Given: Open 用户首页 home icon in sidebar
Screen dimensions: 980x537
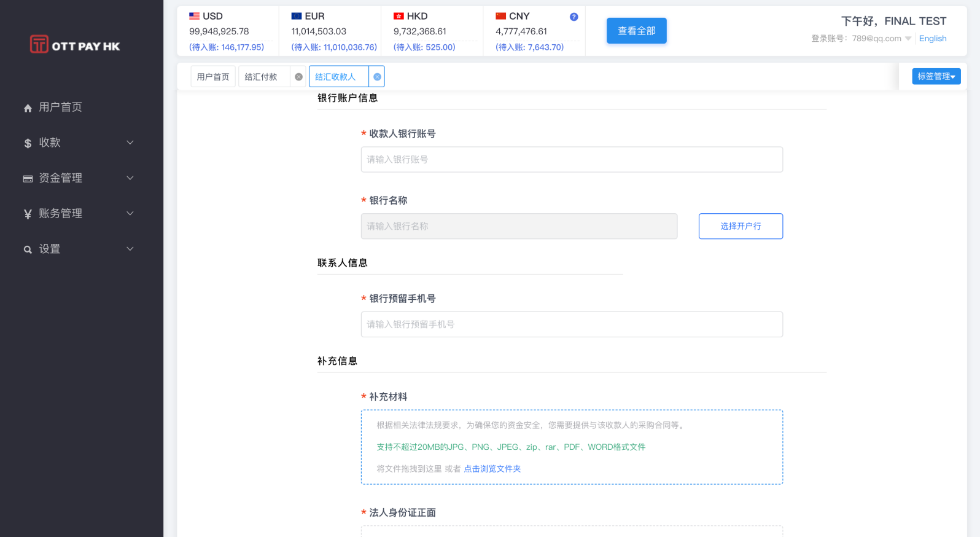Looking at the screenshot, I should pyautogui.click(x=28, y=108).
